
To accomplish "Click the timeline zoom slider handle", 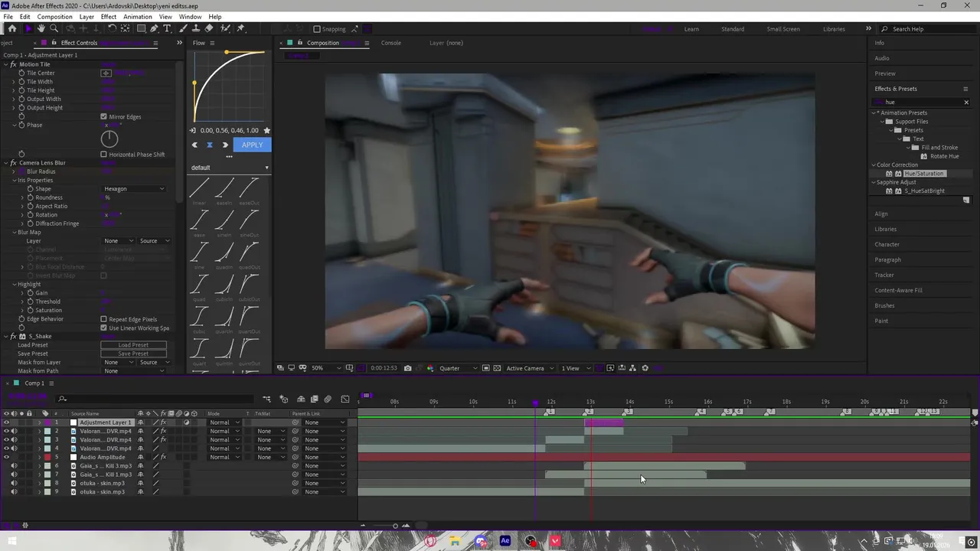I will pyautogui.click(x=395, y=526).
